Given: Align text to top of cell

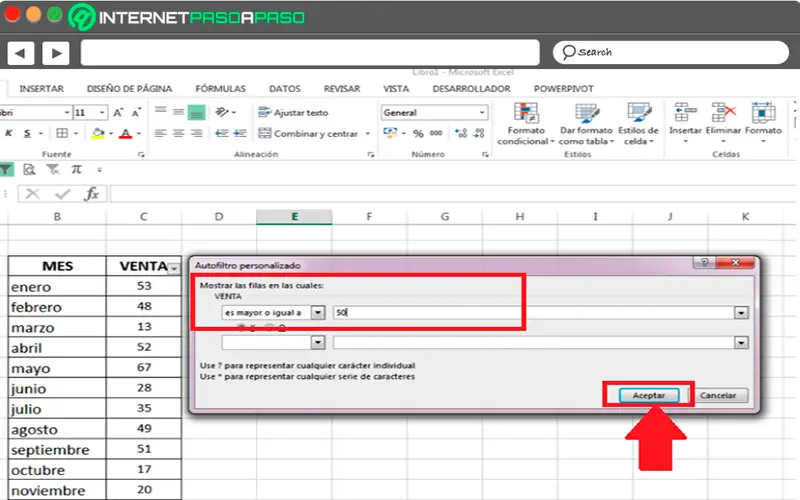Looking at the screenshot, I should 161,111.
